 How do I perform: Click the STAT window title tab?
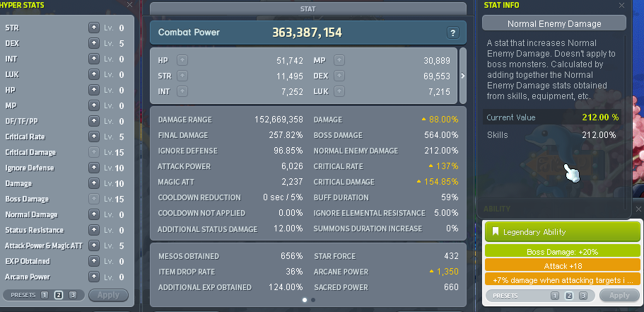pos(308,8)
